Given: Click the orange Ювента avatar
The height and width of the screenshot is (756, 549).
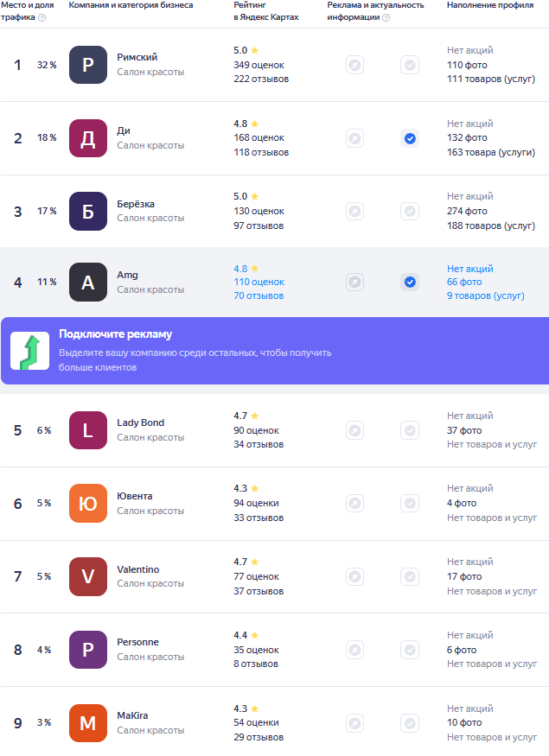Looking at the screenshot, I should pyautogui.click(x=88, y=504).
